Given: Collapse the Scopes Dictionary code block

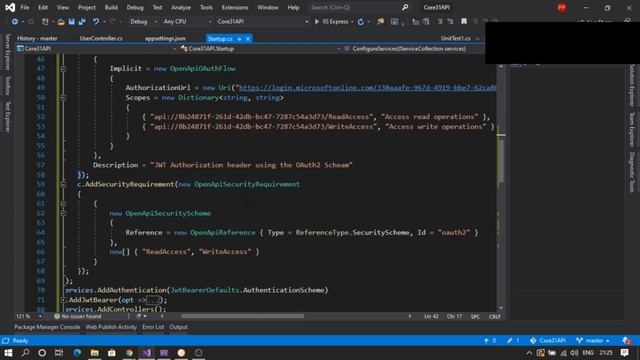Looking at the screenshot, I should click(63, 98).
